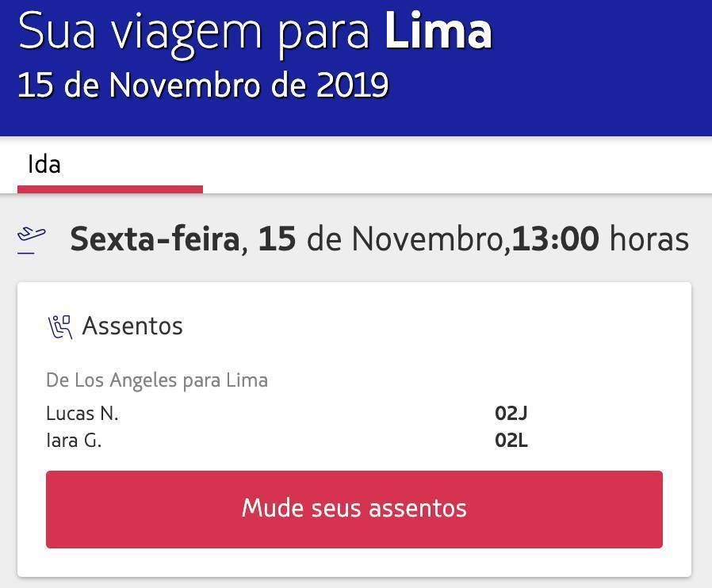The image size is (712, 588).
Task: Click the 13:00 horas departure time
Action: 600,239
